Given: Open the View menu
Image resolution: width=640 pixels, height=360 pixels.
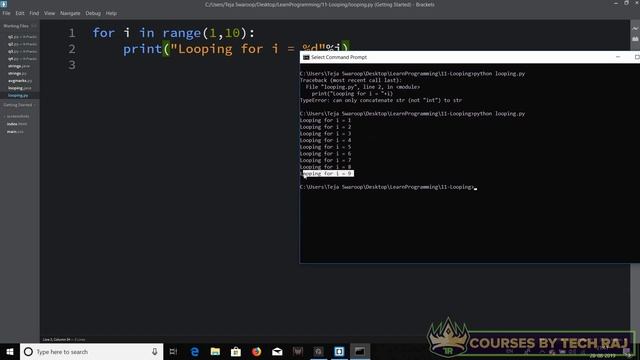Looking at the screenshot, I should (x=49, y=13).
